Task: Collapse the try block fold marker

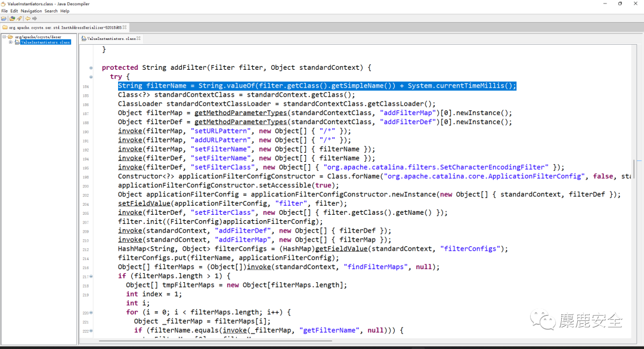Action: click(x=91, y=77)
